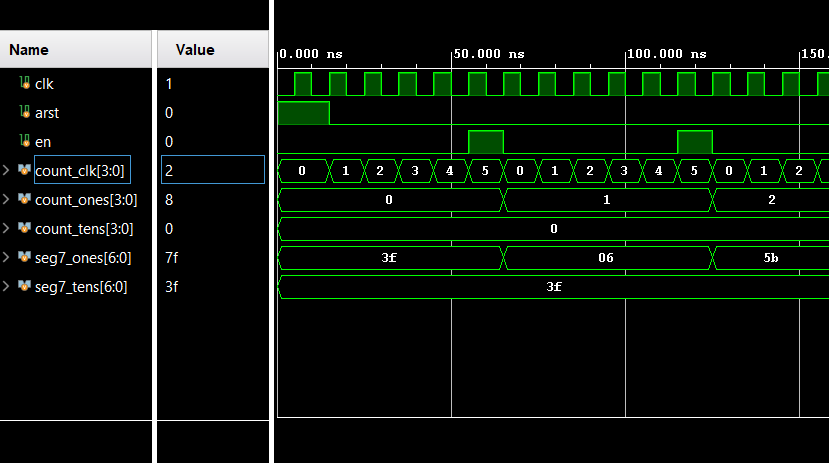Click the count_tens[3:0] bus icon
This screenshot has width=829, height=463.
coord(24,228)
